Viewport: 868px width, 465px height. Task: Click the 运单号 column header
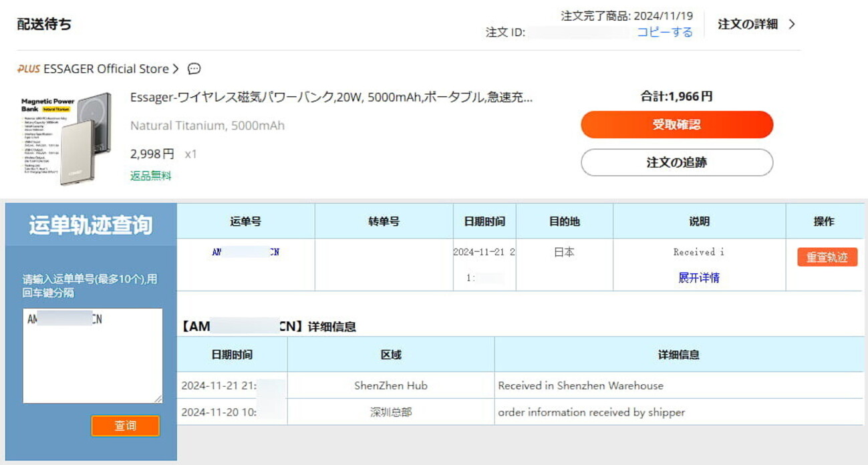click(x=245, y=221)
